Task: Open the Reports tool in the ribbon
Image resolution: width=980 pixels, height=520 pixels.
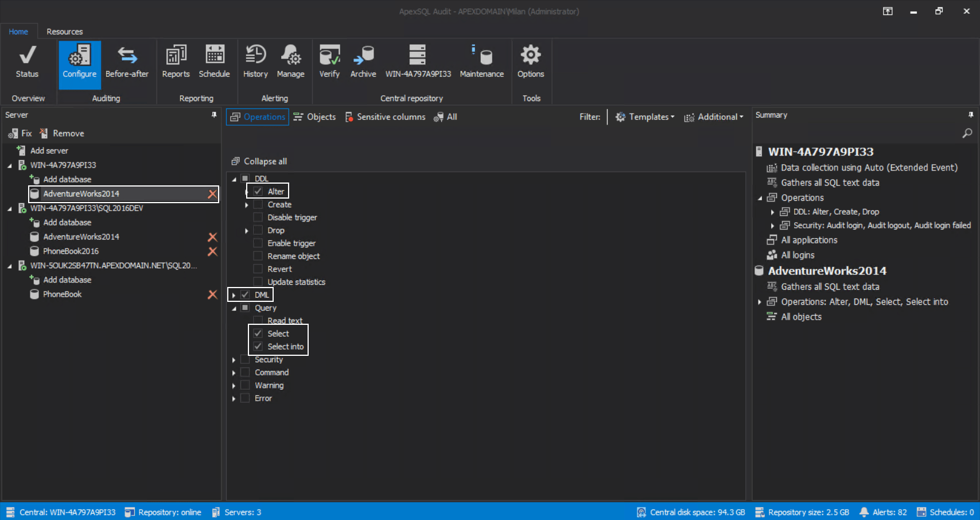Action: (176, 60)
